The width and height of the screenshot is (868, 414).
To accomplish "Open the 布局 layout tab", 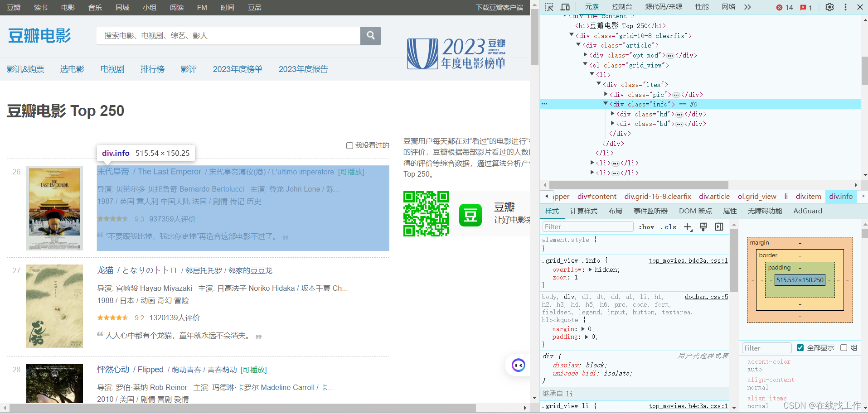I will coord(615,211).
